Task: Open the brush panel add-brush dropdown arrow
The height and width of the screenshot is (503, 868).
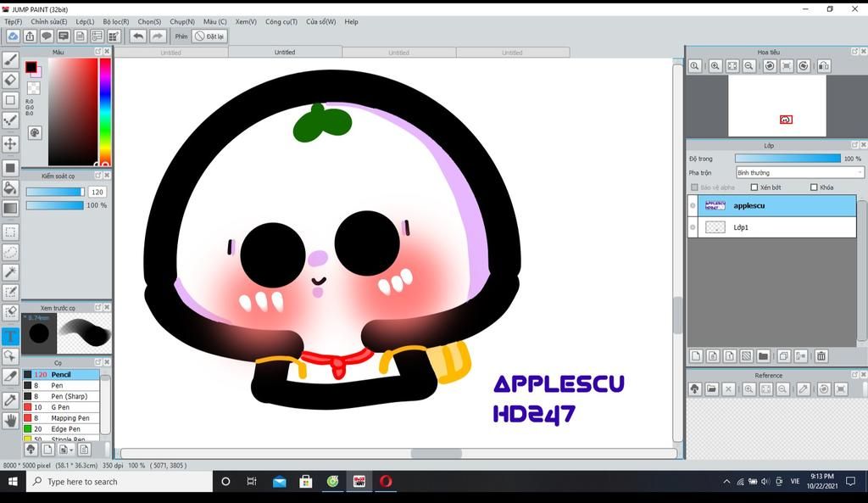Action: pyautogui.click(x=71, y=450)
